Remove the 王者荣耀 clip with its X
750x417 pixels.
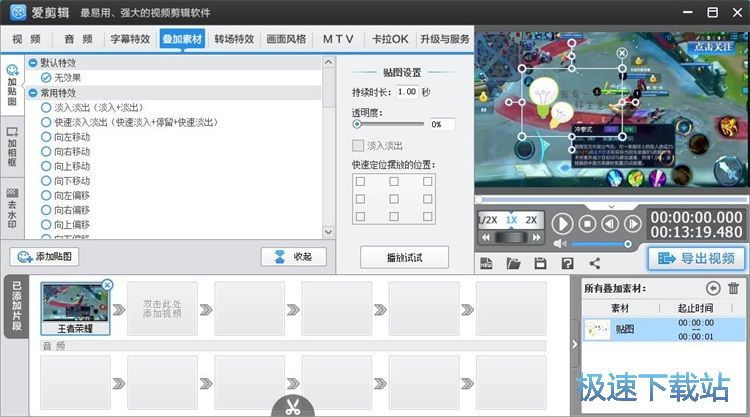pos(108,285)
